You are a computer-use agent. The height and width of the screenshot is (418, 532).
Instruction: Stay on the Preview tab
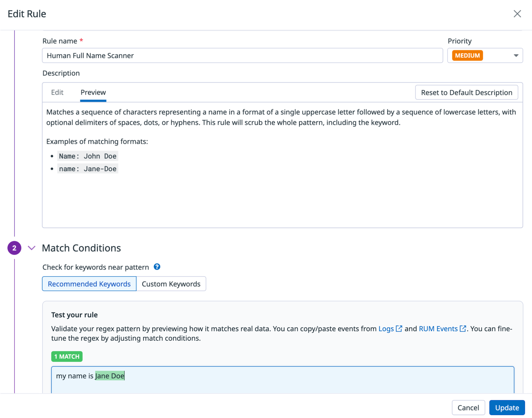coord(93,92)
